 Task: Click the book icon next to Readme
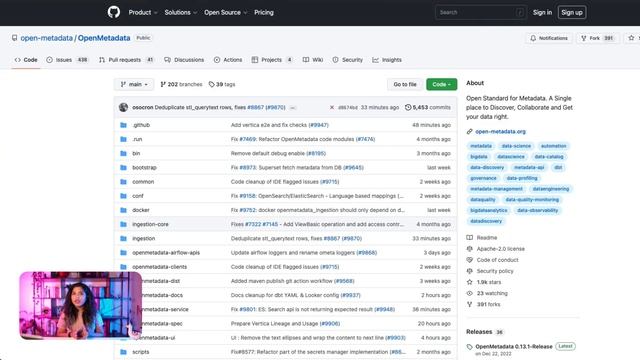click(469, 238)
